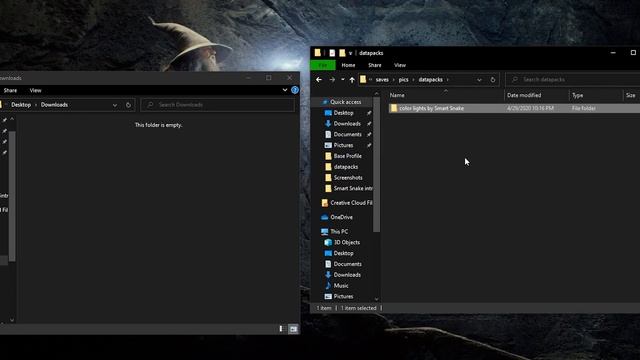The width and height of the screenshot is (640, 360).
Task: Select 'pics' in the address breadcrumb
Action: [x=403, y=80]
